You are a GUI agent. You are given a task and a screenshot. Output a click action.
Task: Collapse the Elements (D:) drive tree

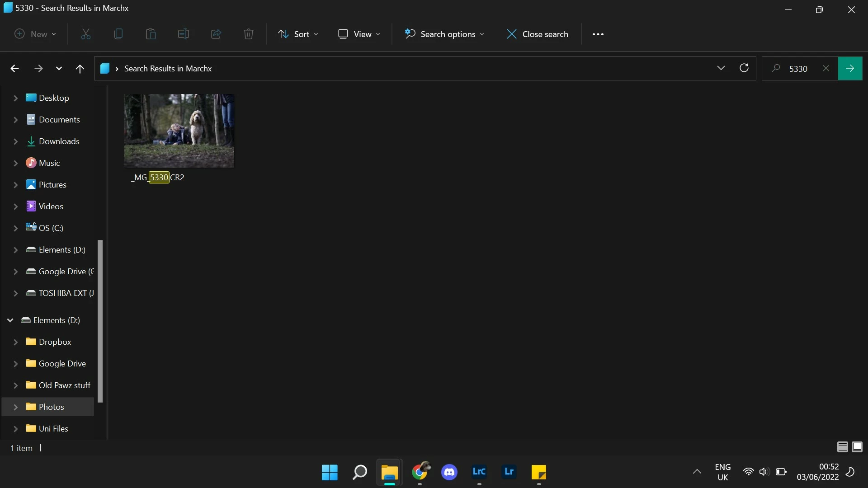(10, 320)
